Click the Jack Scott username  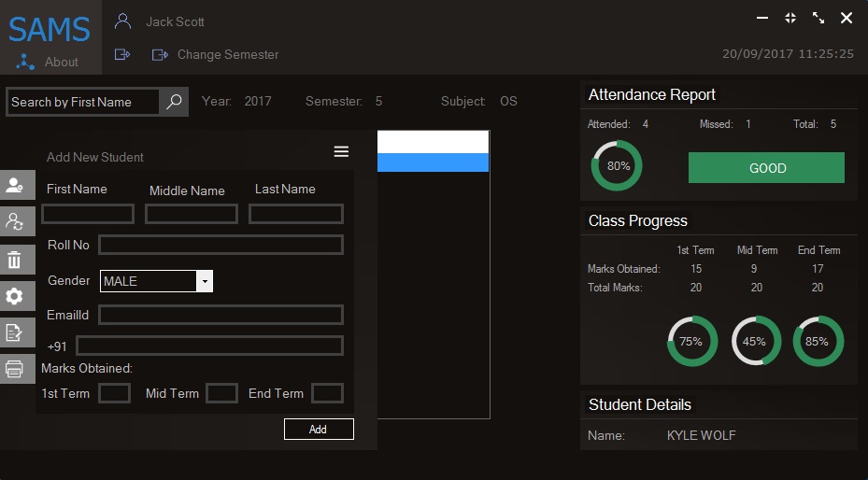[x=175, y=21]
